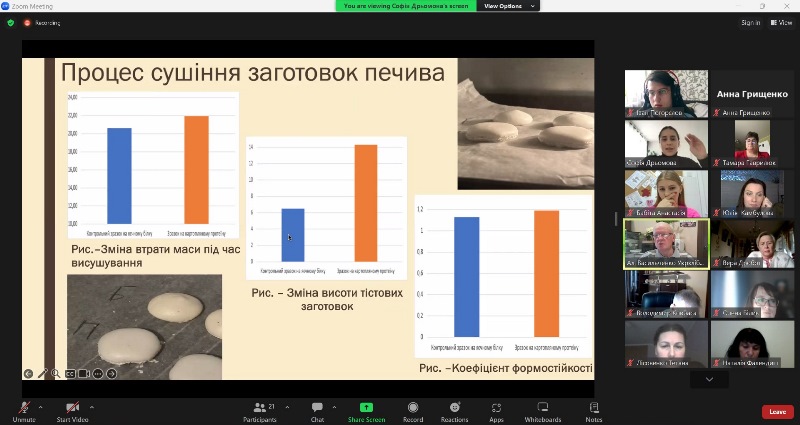Select the highlighted active speaker video tile
Image resolution: width=800 pixels, height=425 pixels.
pos(666,244)
